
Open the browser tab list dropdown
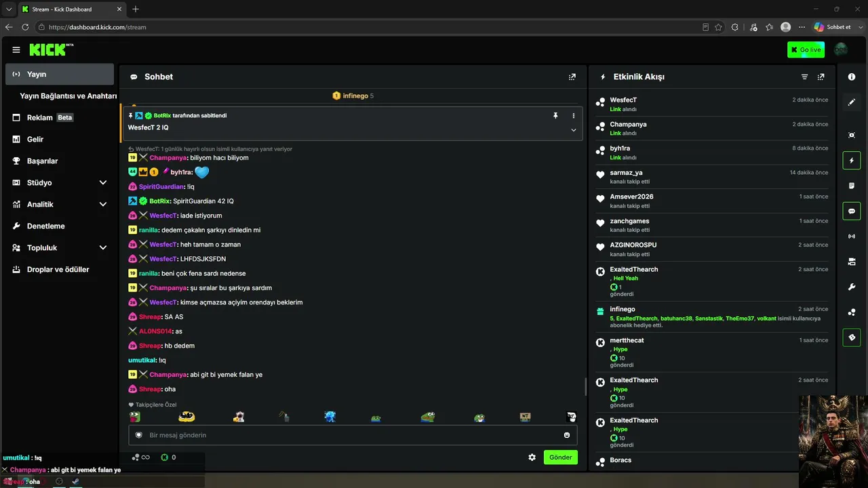tap(9, 9)
